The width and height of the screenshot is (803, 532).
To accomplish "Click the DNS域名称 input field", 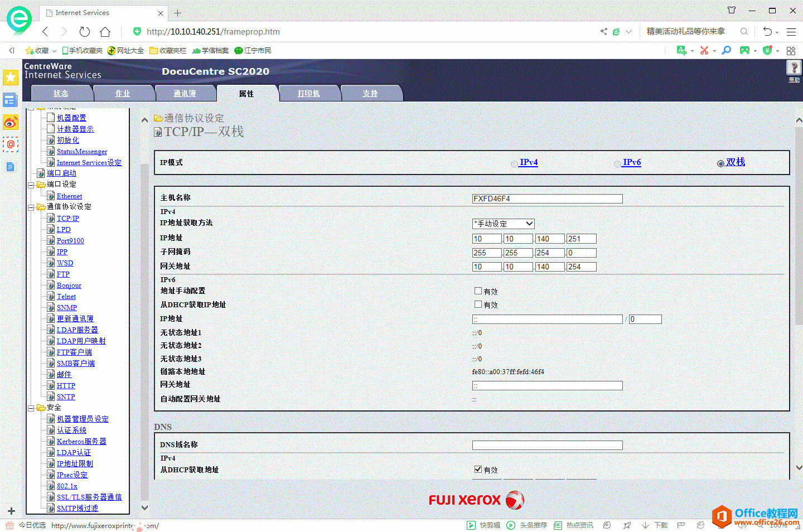I will click(x=548, y=445).
